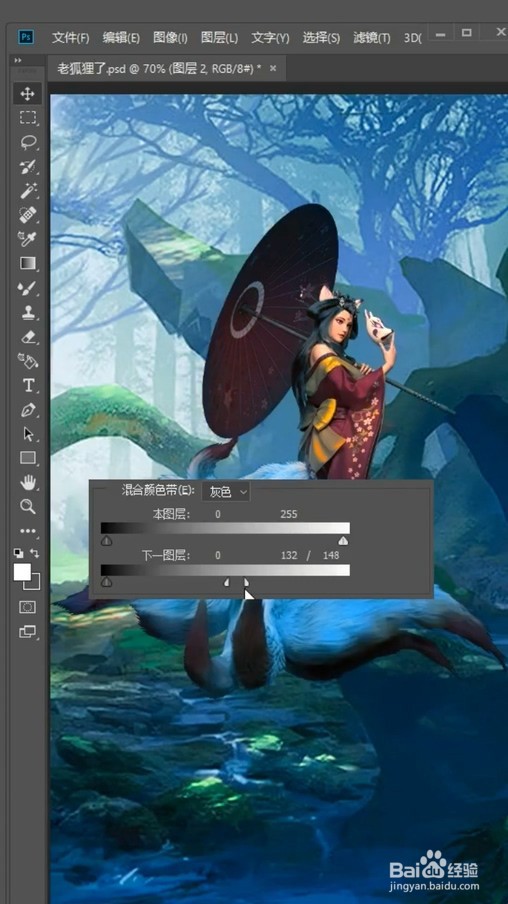508x904 pixels.
Task: Select the Eraser tool
Action: click(x=28, y=337)
